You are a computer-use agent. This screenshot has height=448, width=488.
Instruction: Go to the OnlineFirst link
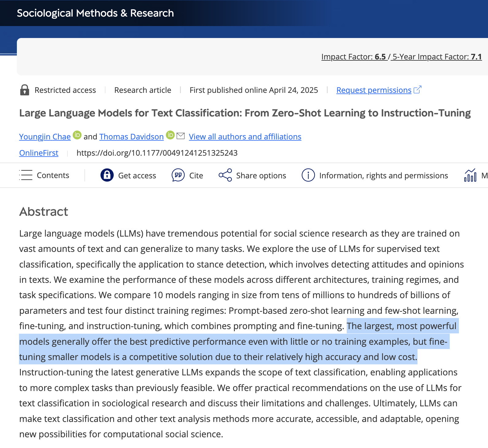(x=39, y=153)
